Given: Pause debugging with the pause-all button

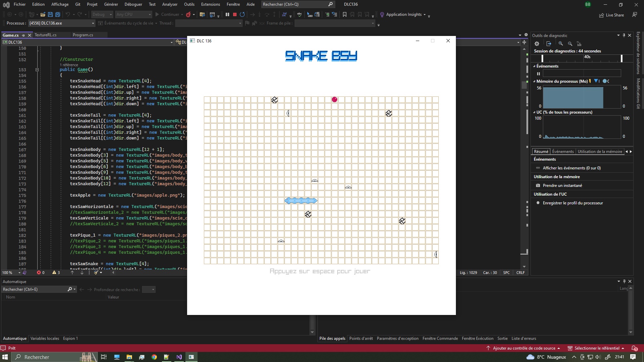Looking at the screenshot, I should point(227,14).
